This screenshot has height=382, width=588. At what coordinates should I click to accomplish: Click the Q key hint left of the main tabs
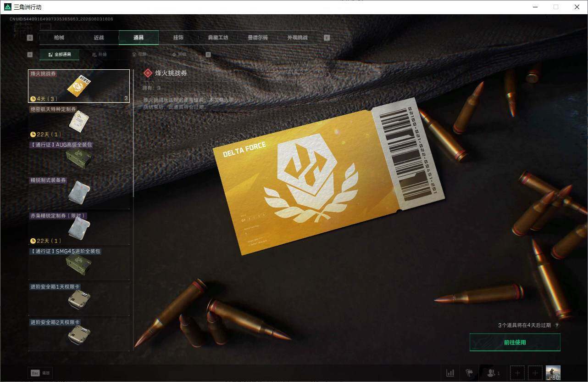[x=30, y=38]
